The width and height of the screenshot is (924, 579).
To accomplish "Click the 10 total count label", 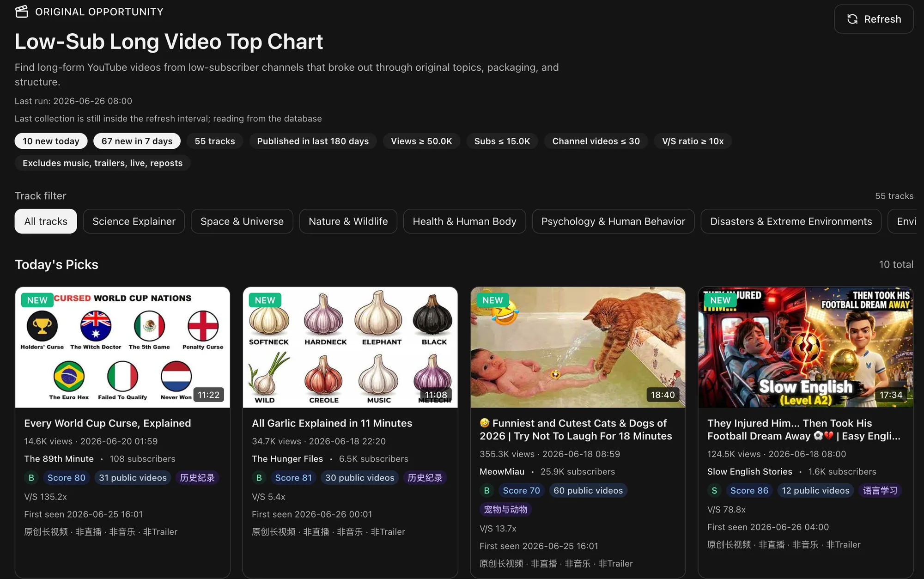I will pos(896,264).
